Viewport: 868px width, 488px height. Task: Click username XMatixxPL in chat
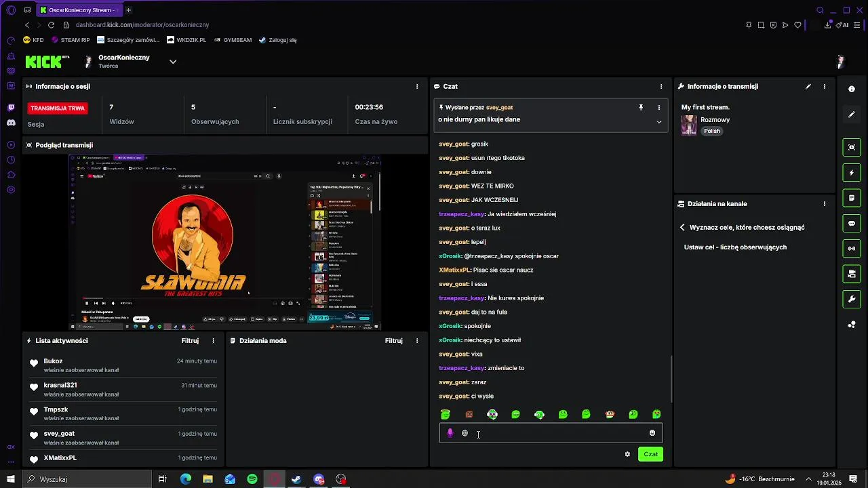pyautogui.click(x=454, y=270)
